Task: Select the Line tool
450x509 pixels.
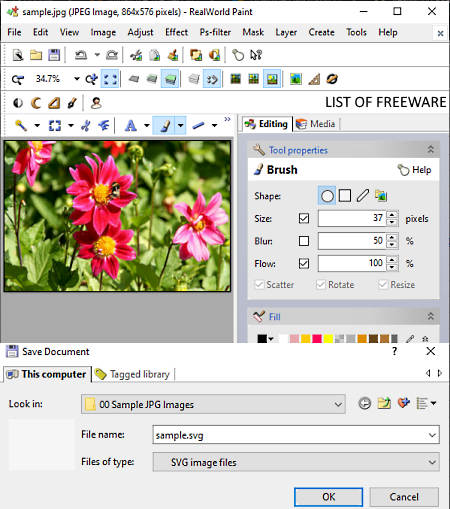Action: pos(198,126)
